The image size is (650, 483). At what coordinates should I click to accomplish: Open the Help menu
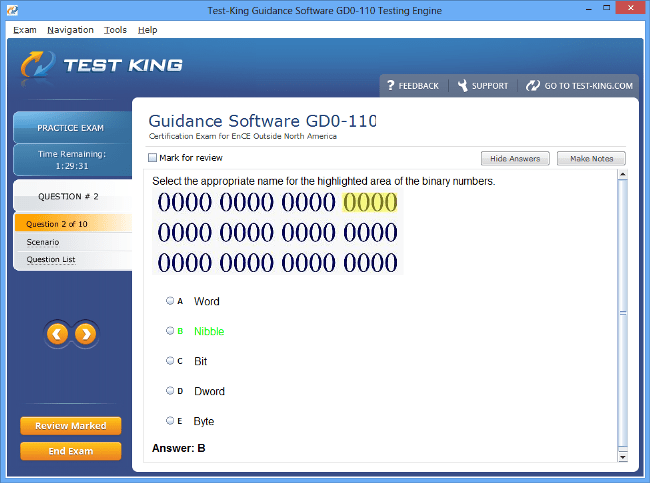(x=148, y=30)
